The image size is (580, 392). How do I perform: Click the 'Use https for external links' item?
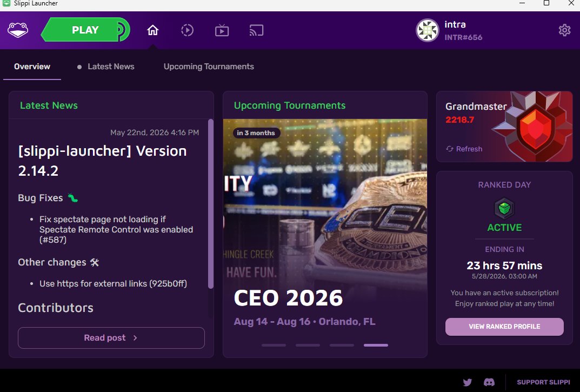pos(113,283)
